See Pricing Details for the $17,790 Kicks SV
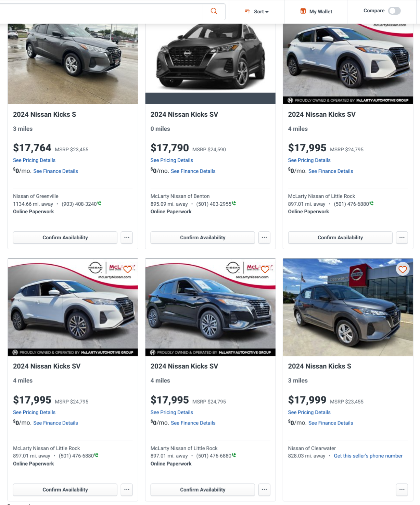 click(x=172, y=160)
